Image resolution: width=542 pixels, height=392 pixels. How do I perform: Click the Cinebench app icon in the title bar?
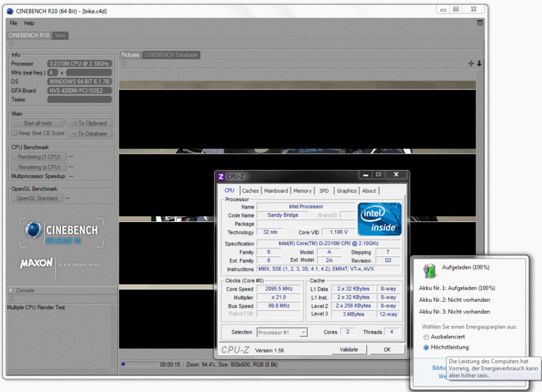[x=9, y=12]
